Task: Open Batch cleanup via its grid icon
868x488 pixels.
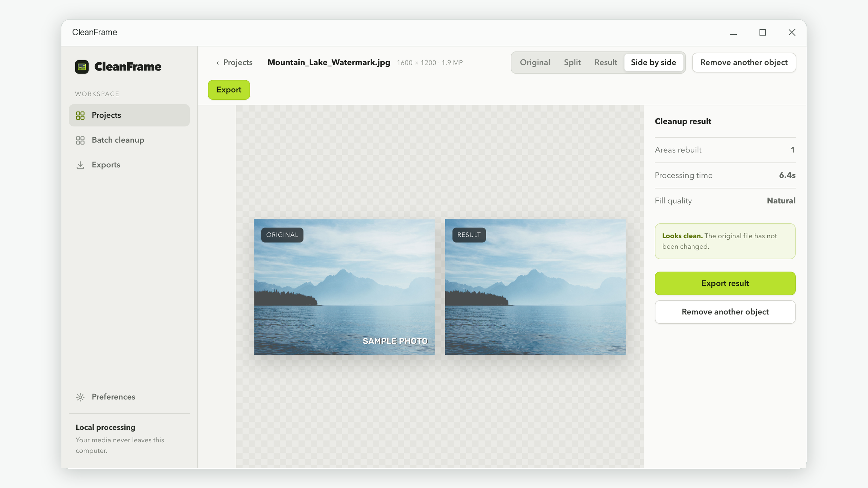Action: (80, 140)
